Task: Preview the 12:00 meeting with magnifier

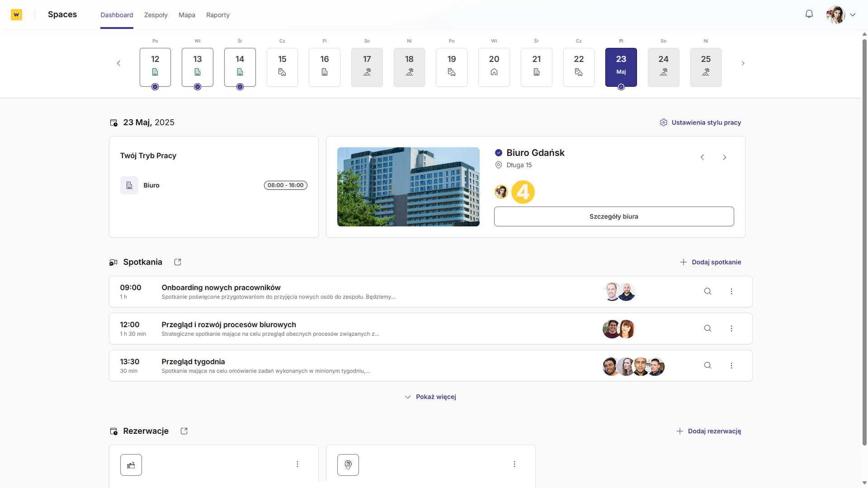Action: point(708,328)
